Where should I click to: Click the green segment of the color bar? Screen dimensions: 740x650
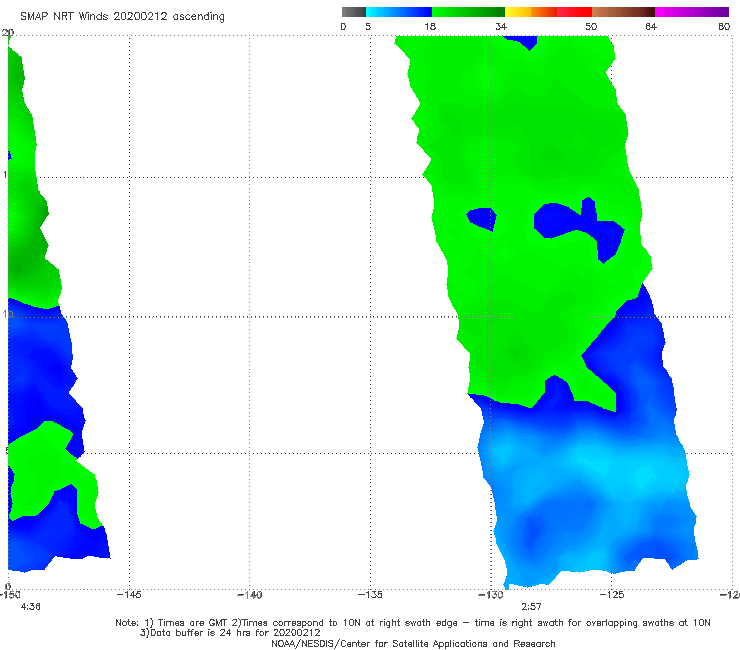[468, 12]
